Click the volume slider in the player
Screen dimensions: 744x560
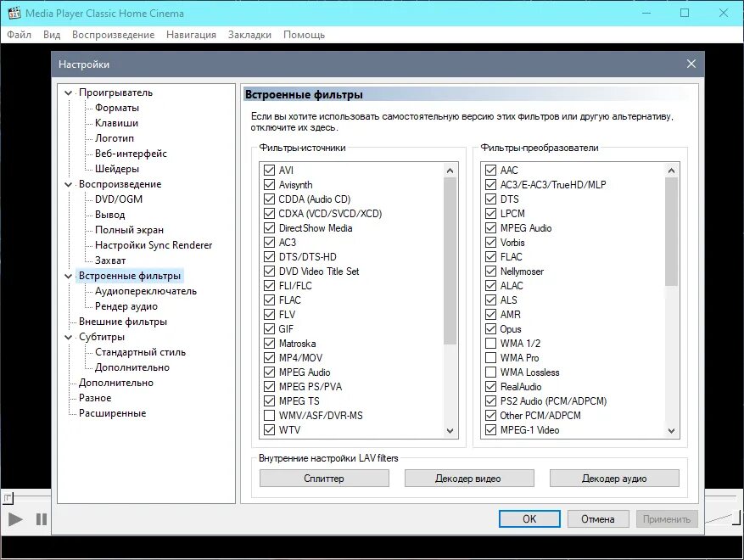(723, 518)
